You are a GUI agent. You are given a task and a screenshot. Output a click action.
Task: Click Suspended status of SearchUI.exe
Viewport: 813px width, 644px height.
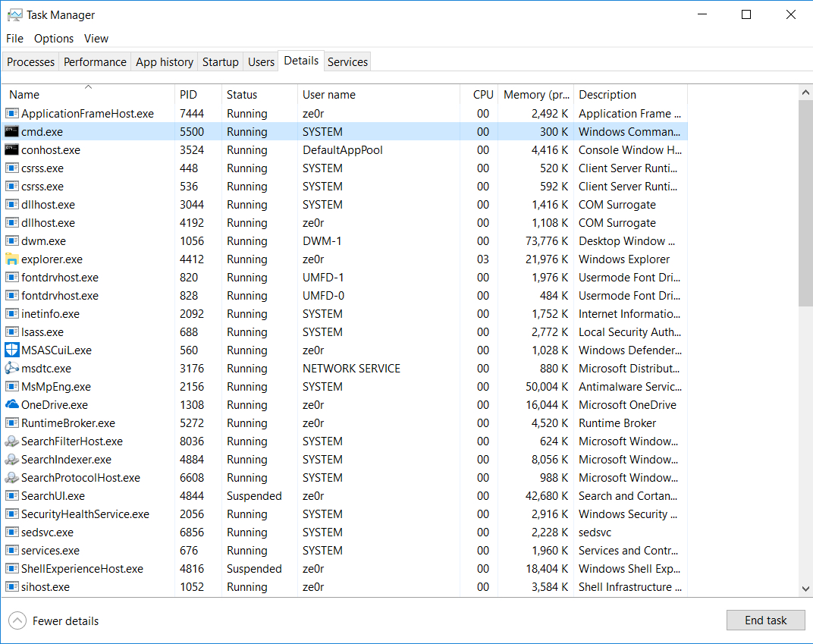(254, 495)
